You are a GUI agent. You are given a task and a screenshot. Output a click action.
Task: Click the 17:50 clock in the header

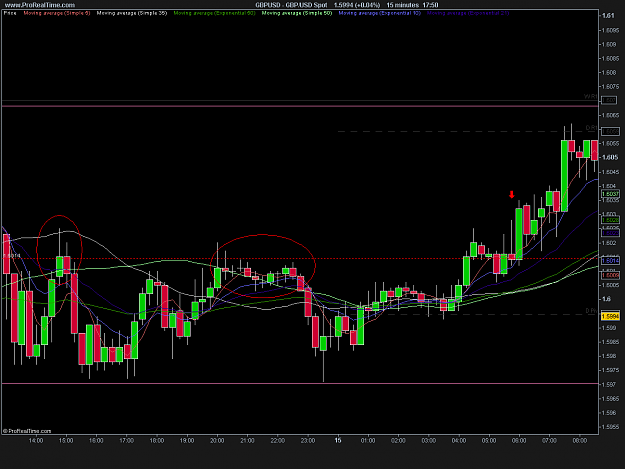[430, 5]
